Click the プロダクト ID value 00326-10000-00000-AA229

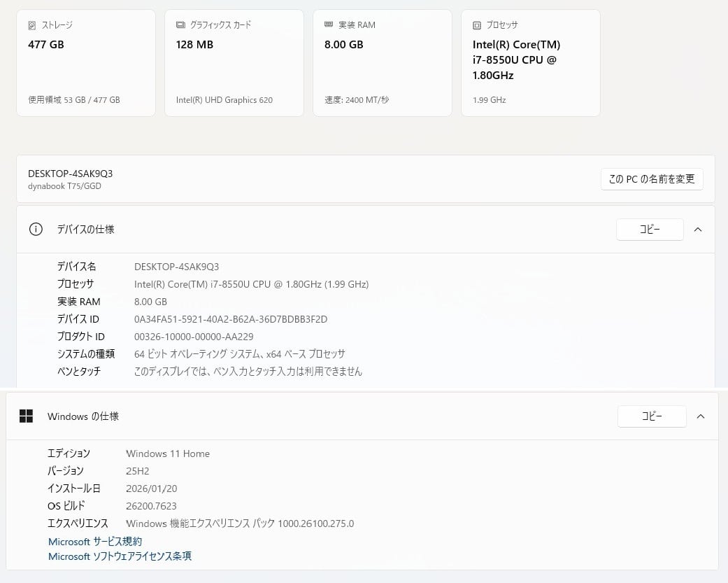click(x=194, y=337)
